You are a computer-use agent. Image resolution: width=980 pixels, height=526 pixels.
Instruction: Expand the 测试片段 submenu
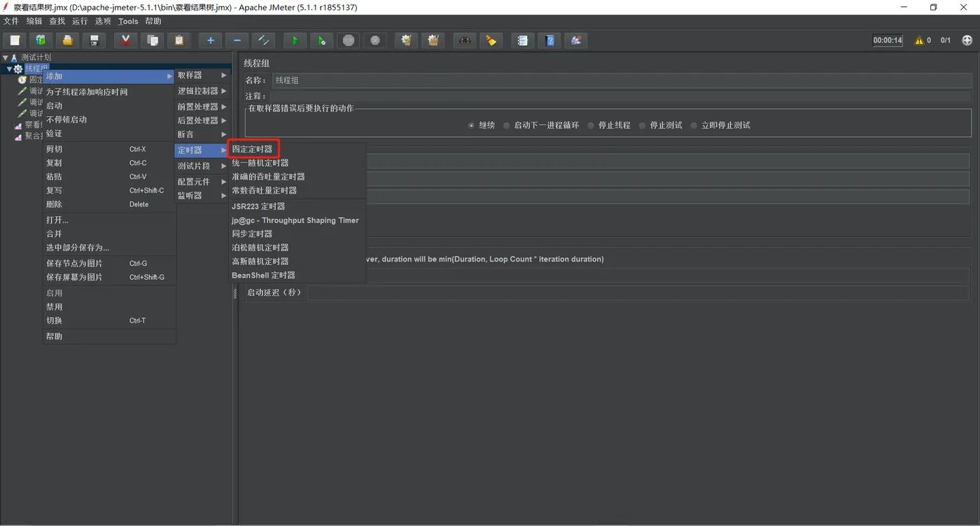click(202, 166)
